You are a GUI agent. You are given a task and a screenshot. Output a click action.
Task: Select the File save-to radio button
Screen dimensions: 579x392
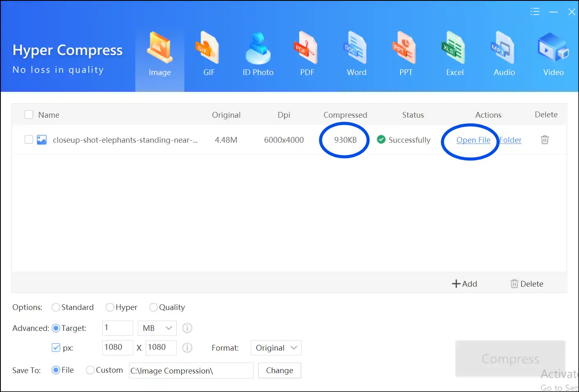56,370
